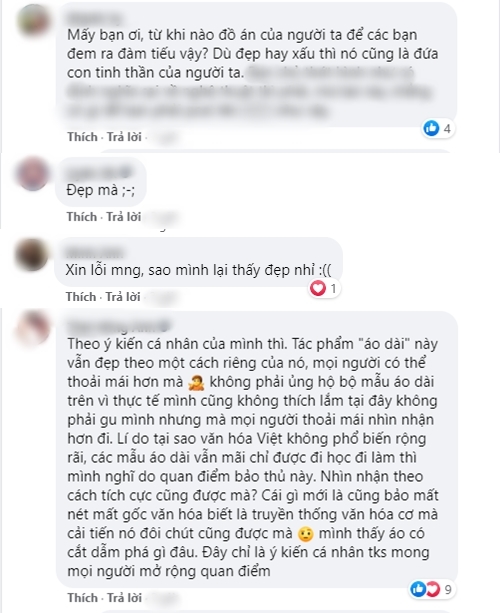
Task: Click 'Trả lời' under the long 'áo dài' comment
Action: point(124,598)
